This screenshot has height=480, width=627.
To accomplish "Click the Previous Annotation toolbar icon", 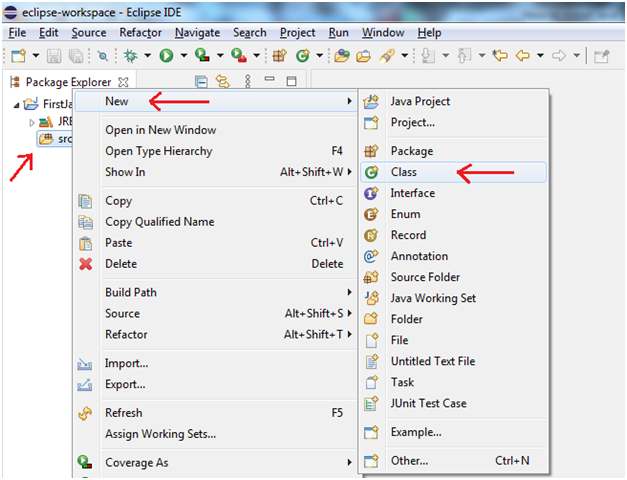I will coord(464,56).
